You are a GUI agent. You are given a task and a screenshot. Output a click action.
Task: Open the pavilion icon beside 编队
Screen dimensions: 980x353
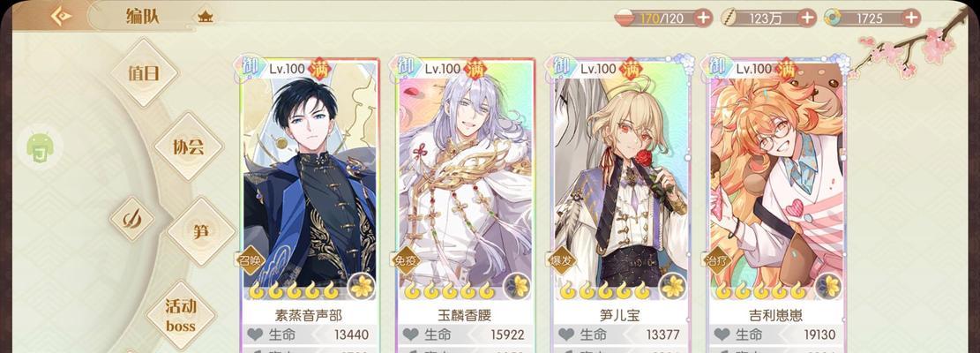[x=205, y=17]
